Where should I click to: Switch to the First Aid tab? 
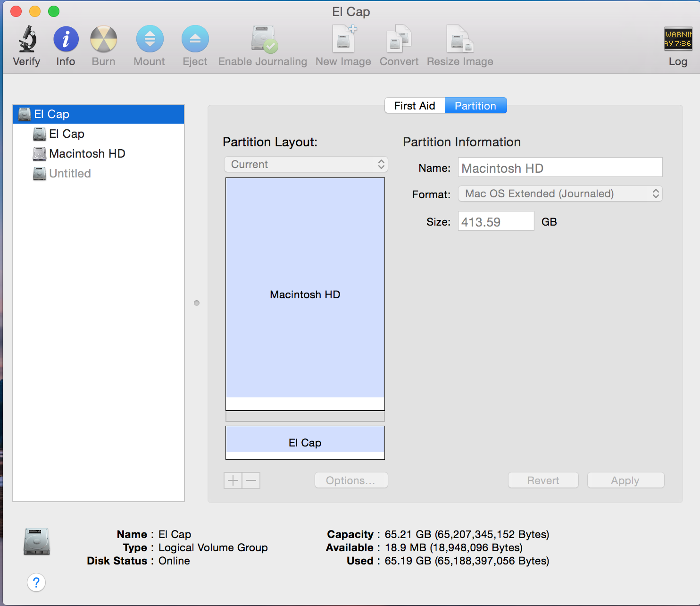[415, 106]
